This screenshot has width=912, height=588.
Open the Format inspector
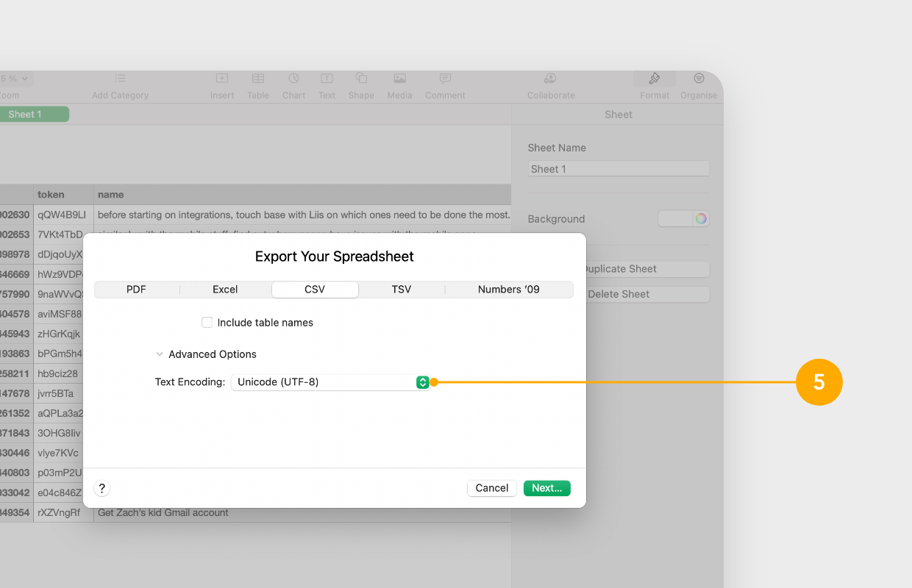(x=654, y=79)
